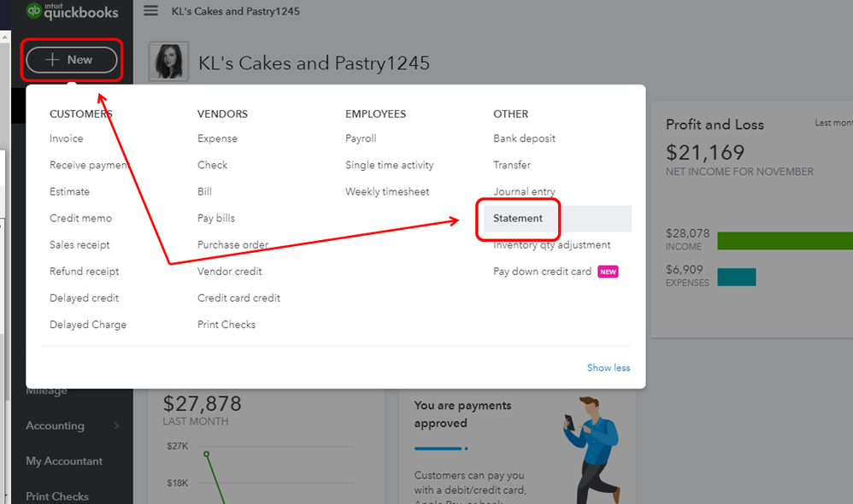This screenshot has width=853, height=504.
Task: Expand the Accounting sidebar chevron
Action: (x=116, y=425)
